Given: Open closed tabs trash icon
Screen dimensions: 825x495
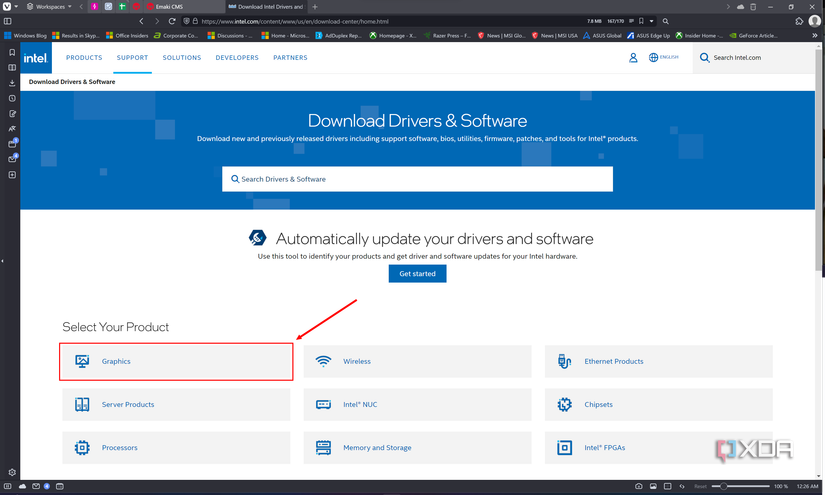Looking at the screenshot, I should pyautogui.click(x=753, y=7).
